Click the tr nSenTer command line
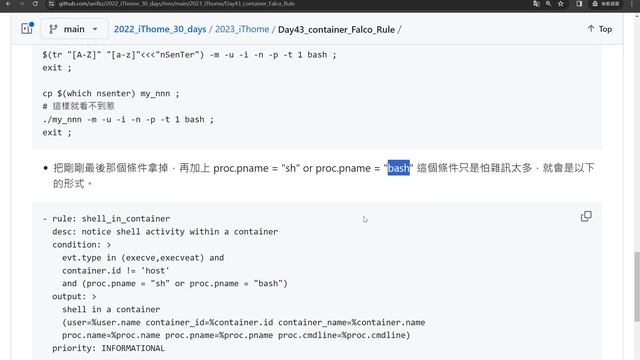The width and height of the screenshot is (640, 360). [x=189, y=55]
